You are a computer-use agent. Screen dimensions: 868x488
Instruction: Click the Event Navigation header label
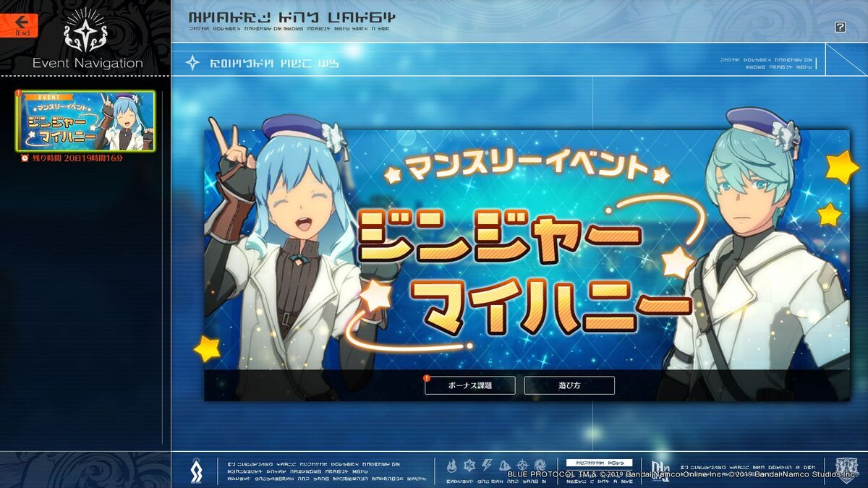click(x=88, y=64)
